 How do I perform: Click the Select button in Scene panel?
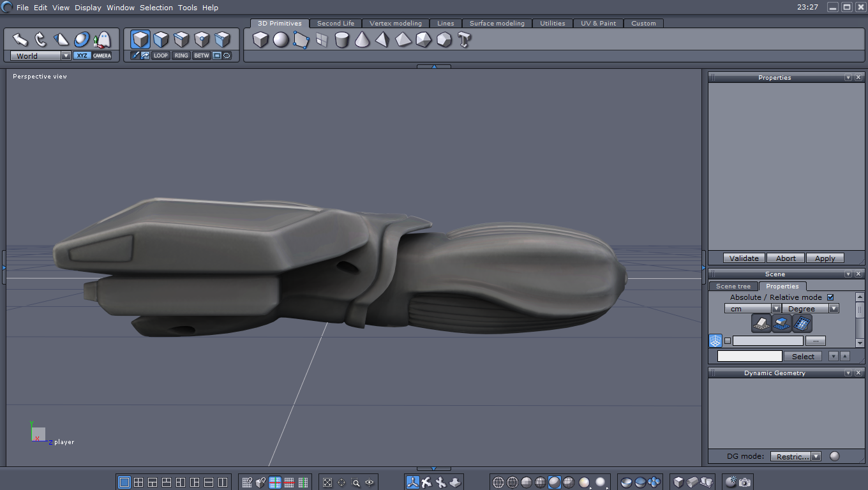click(803, 356)
